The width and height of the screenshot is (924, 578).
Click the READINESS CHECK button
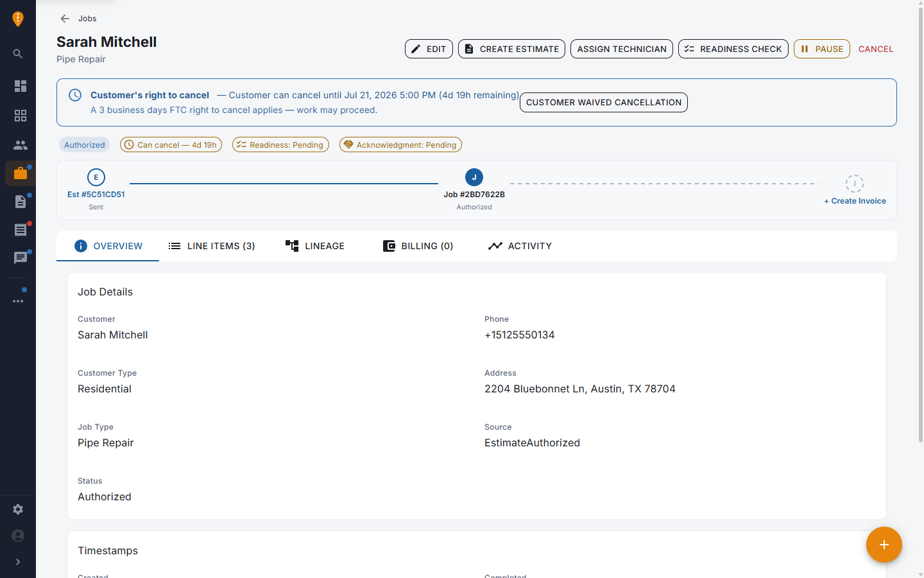[x=733, y=49]
